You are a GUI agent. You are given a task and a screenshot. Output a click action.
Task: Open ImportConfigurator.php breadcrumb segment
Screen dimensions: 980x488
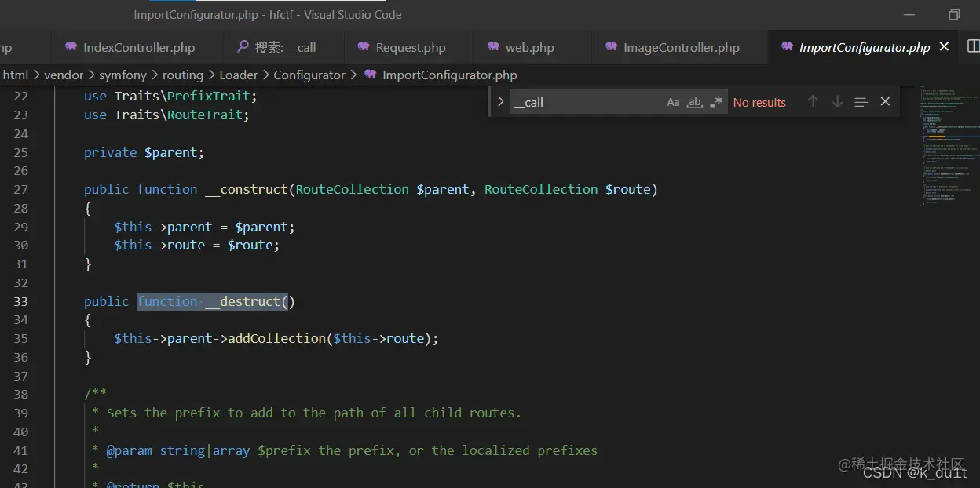(450, 75)
